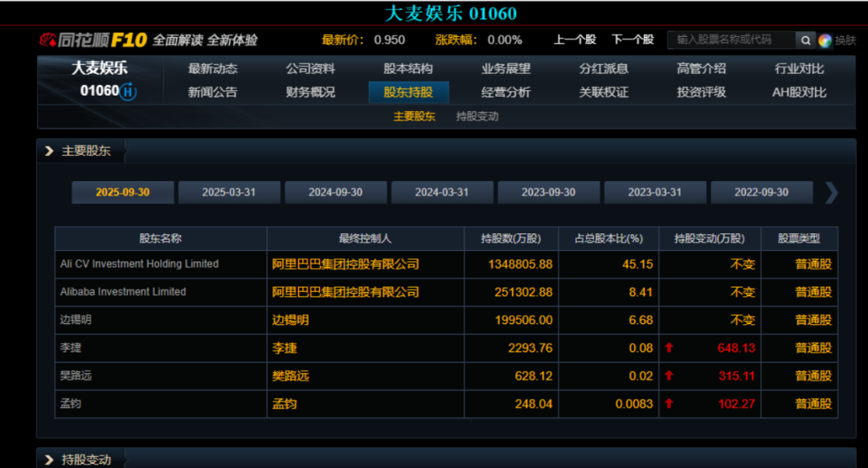Click controller link 李捷

[285, 348]
